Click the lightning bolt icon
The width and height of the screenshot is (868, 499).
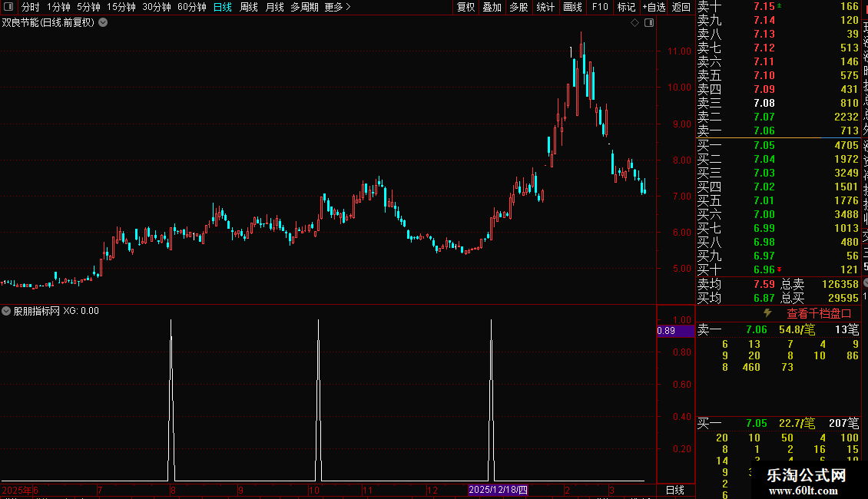click(767, 313)
